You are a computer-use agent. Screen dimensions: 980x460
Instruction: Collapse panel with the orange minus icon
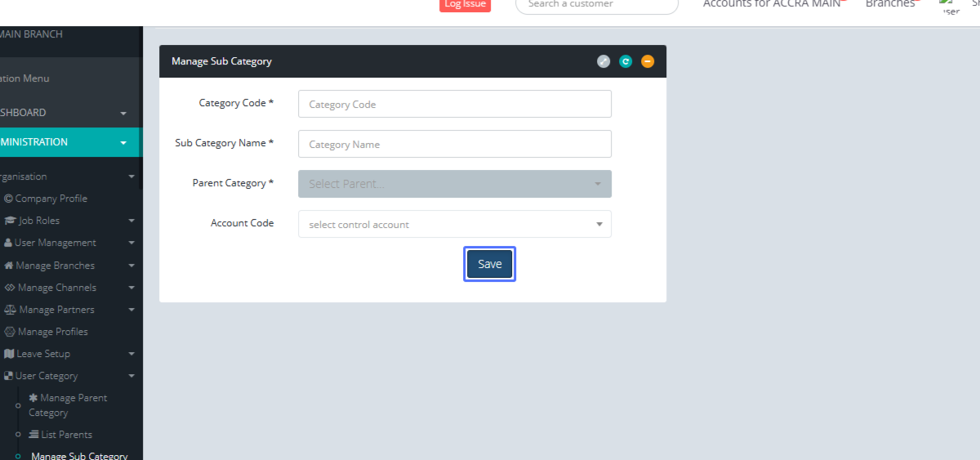tap(648, 61)
